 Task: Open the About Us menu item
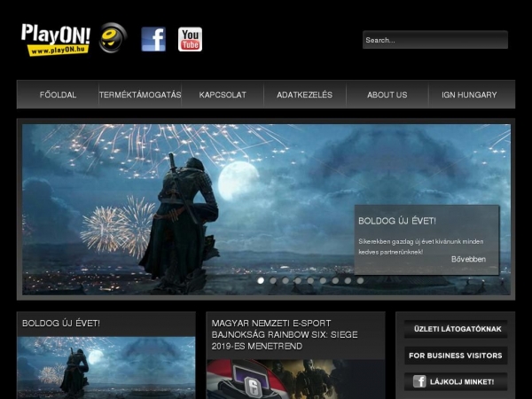387,95
